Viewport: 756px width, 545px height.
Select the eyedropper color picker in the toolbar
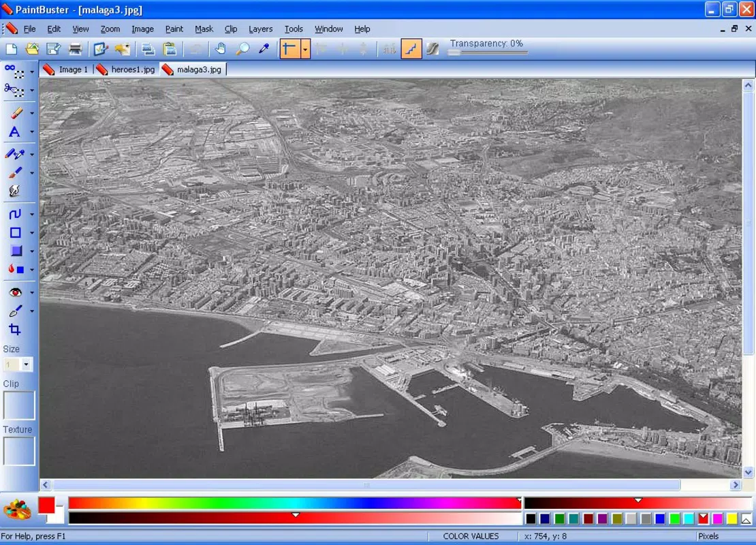(x=264, y=49)
